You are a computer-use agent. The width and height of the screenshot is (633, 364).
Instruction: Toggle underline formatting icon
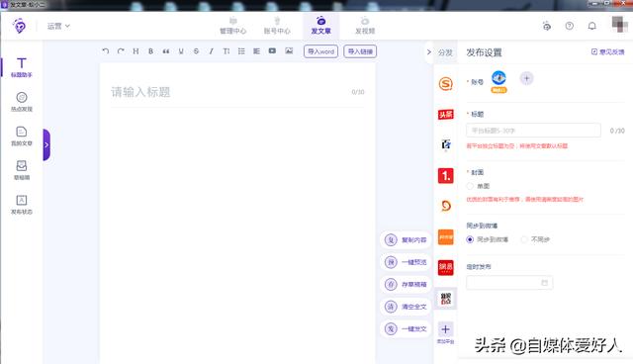[181, 51]
